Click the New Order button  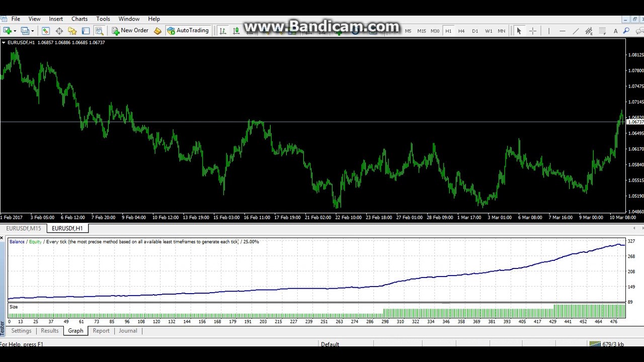click(x=130, y=31)
